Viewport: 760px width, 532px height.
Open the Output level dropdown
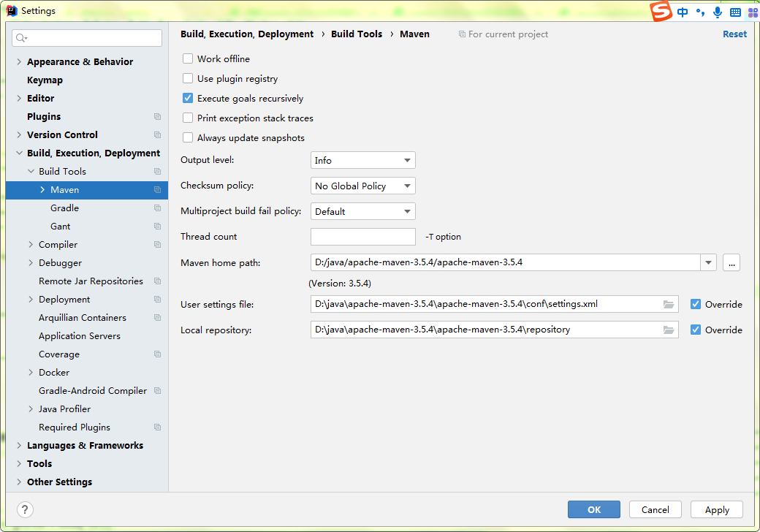coord(363,160)
